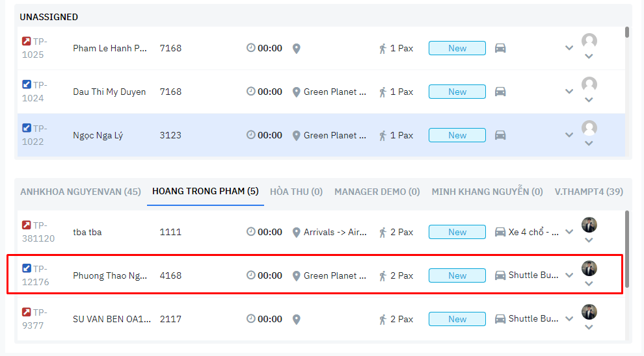Click the Unassigned list vertical scrollbar
This screenshot has width=644, height=356.
point(626,32)
